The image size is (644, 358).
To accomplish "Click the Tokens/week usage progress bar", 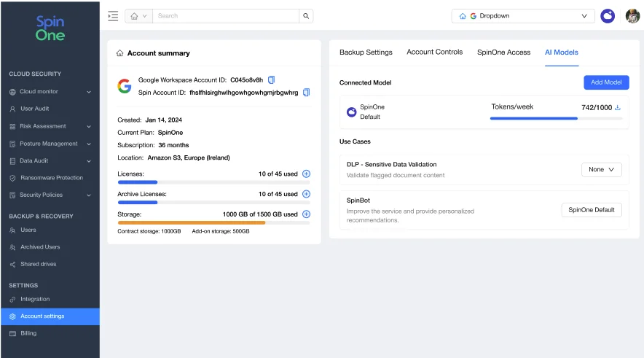I will click(556, 118).
